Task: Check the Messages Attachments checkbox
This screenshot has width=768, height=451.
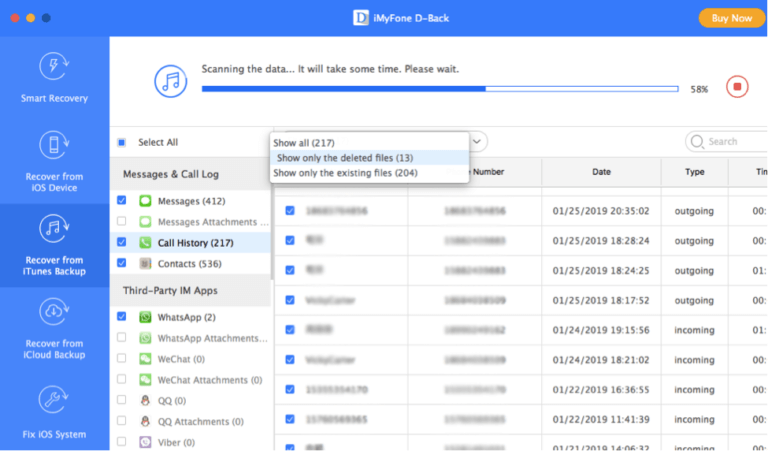Action: click(121, 221)
